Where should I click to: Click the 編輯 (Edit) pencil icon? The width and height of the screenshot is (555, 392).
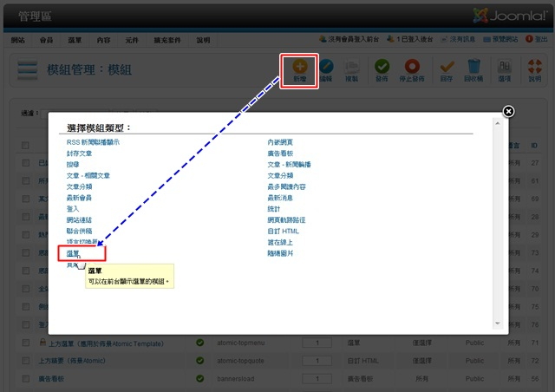tap(326, 70)
